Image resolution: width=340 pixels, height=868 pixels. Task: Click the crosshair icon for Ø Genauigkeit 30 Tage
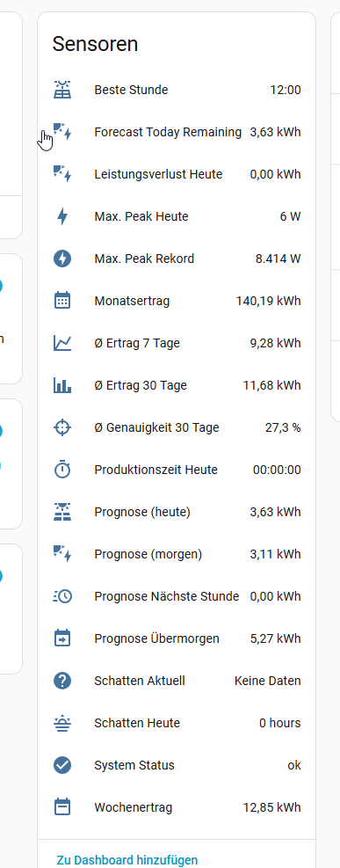tap(62, 427)
